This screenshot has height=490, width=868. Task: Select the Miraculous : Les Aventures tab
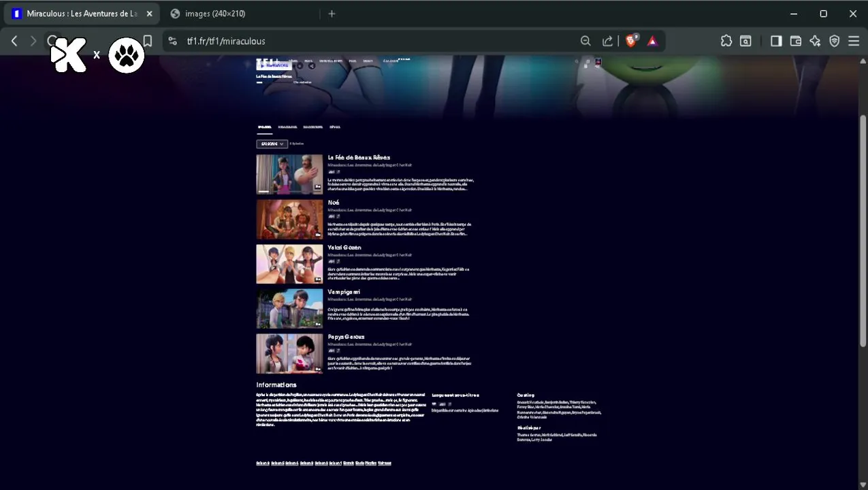[x=82, y=14]
